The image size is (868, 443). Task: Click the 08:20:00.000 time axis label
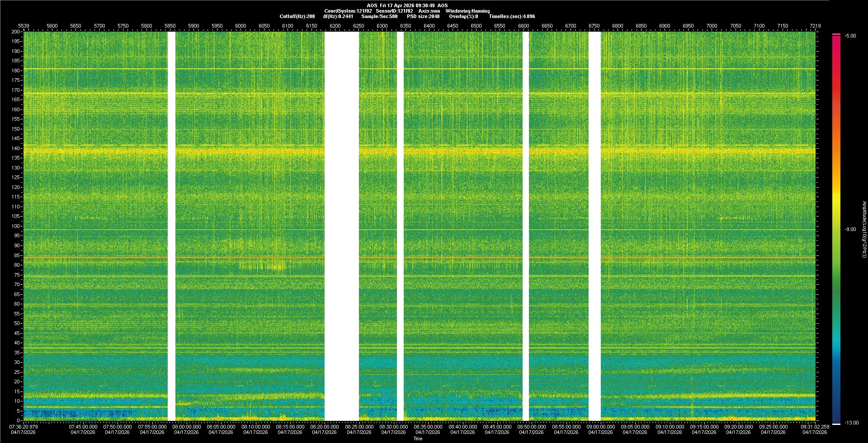[325, 426]
